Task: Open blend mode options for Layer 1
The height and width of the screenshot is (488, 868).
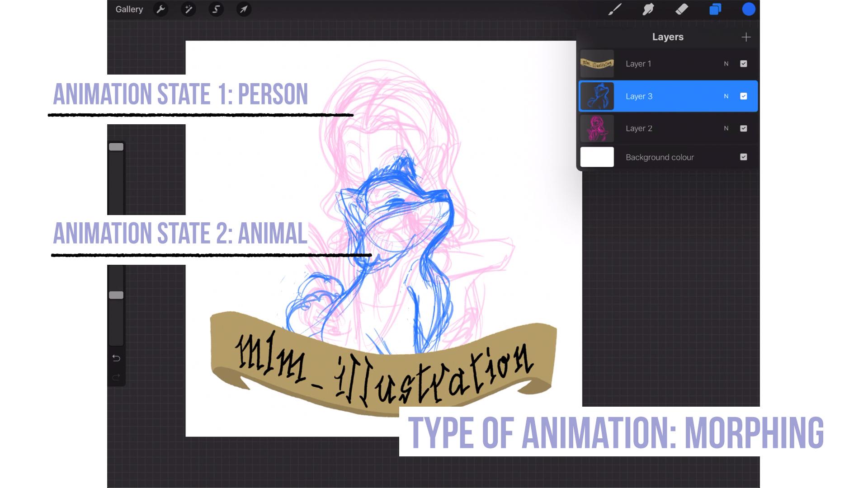Action: pyautogui.click(x=726, y=64)
